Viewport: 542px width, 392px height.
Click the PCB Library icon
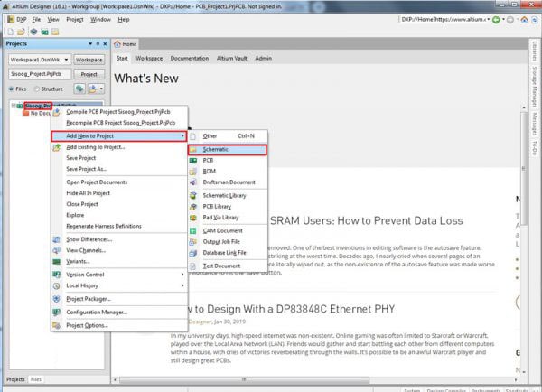point(193,207)
